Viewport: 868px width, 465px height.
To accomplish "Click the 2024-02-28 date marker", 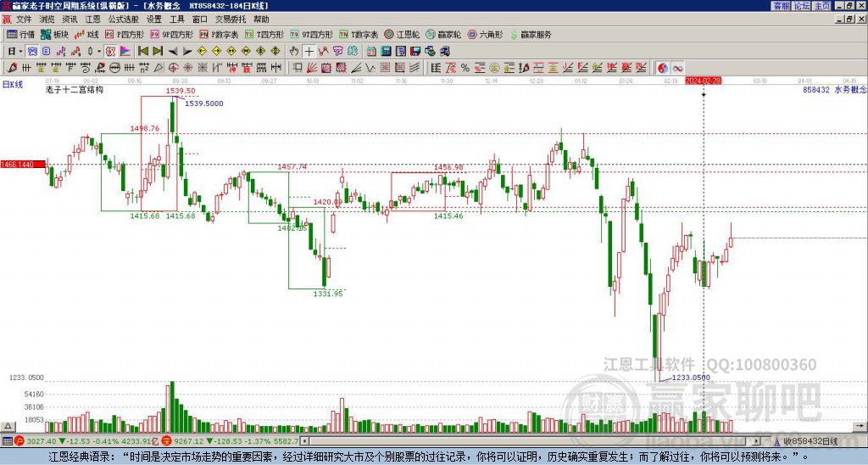I will (x=704, y=81).
